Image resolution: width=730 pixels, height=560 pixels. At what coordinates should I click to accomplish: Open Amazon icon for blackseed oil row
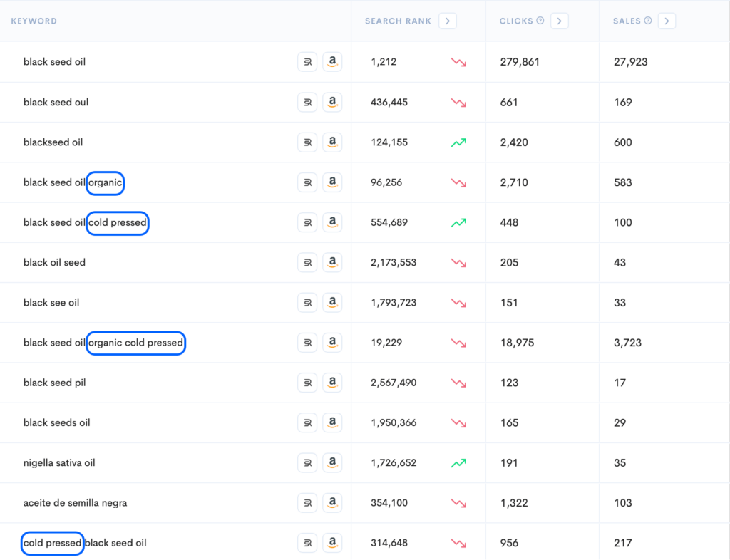pos(332,142)
